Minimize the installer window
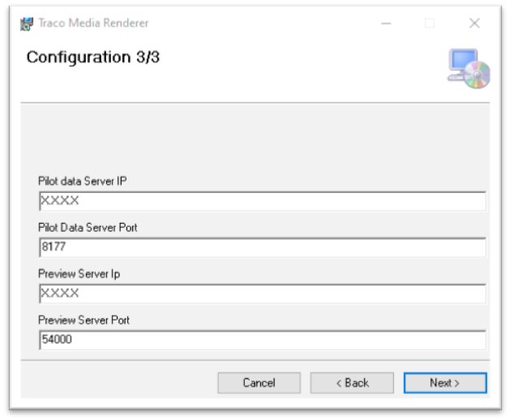 pos(386,23)
